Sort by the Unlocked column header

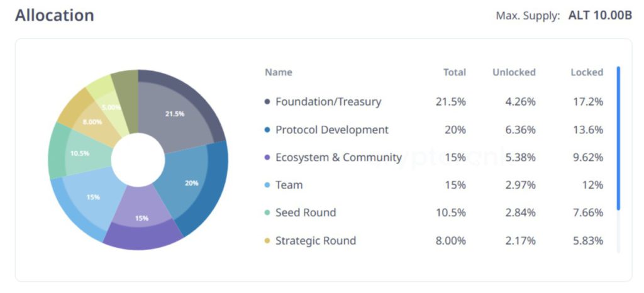pyautogui.click(x=514, y=72)
